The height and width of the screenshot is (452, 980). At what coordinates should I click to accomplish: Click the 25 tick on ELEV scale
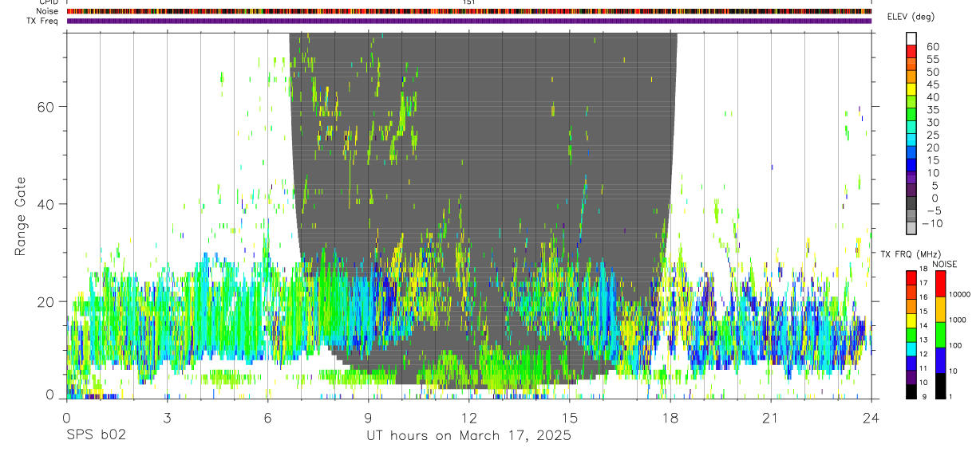[932, 136]
